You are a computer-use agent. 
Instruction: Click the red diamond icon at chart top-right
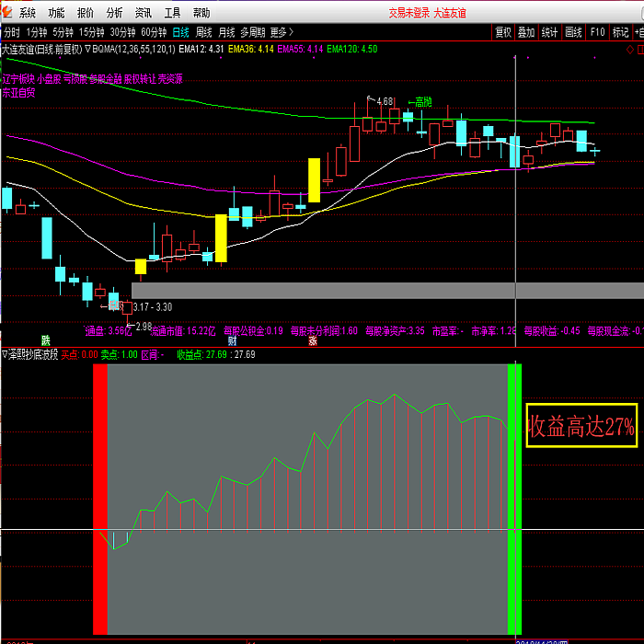(630, 50)
